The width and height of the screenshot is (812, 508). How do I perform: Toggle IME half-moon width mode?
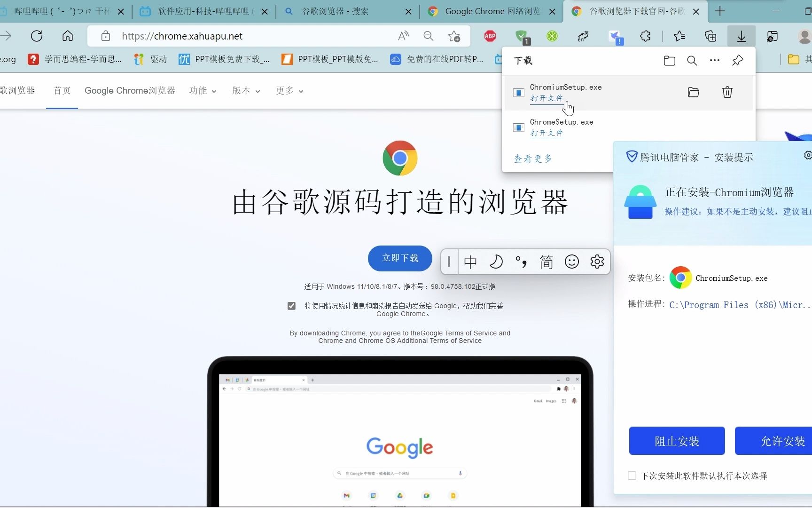point(496,262)
